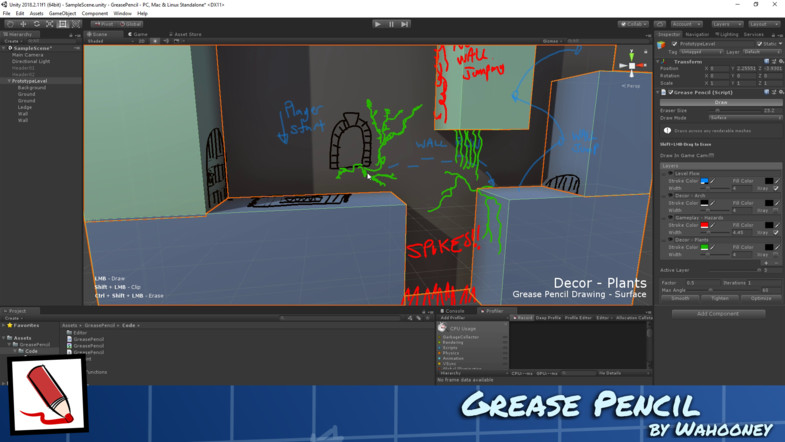Select the Scale tool in toolbar
785x442 pixels.
pos(49,24)
